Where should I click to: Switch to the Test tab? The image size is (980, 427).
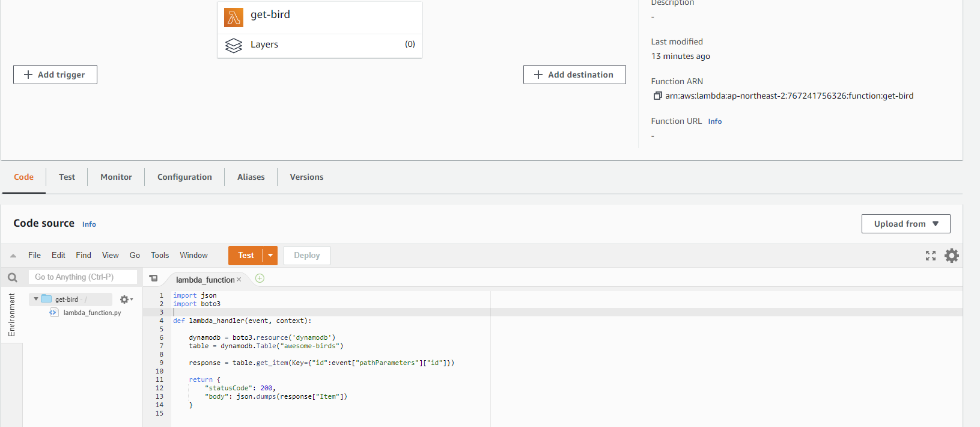pyautogui.click(x=67, y=177)
